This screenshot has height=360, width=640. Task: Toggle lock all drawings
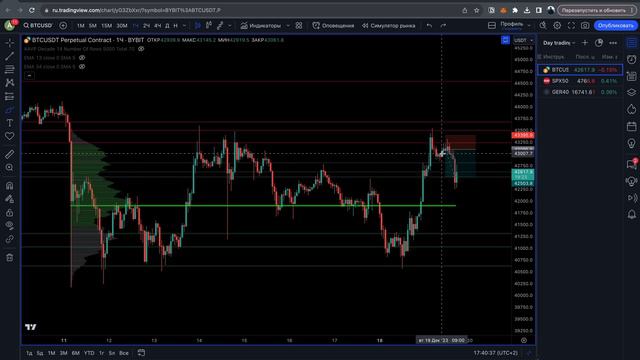(9, 213)
